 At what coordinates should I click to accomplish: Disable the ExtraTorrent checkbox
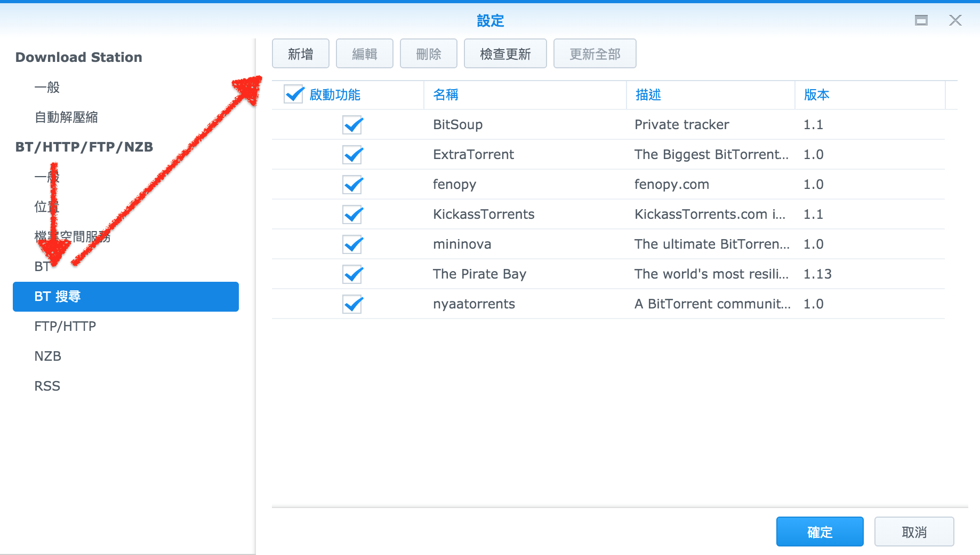[x=352, y=155]
